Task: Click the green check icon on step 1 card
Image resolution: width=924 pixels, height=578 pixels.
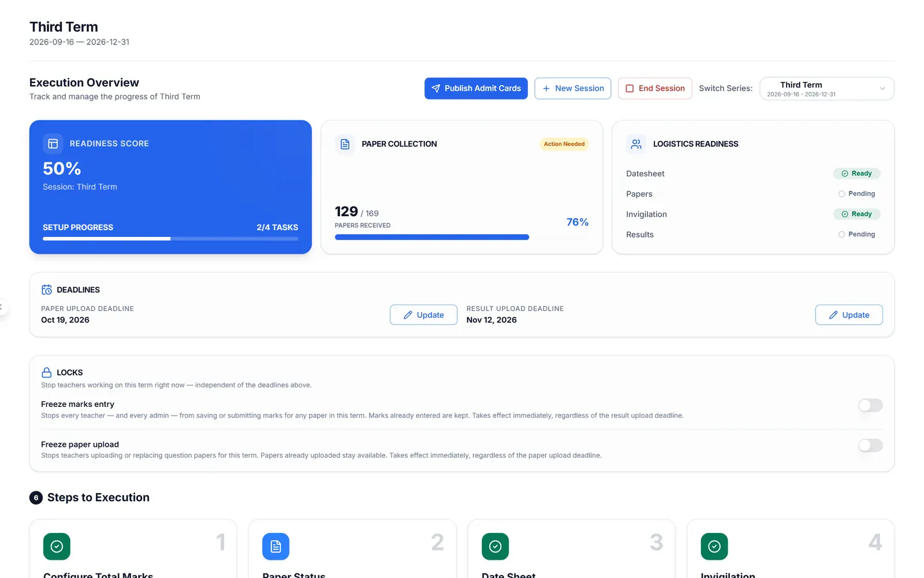Action: click(x=57, y=546)
